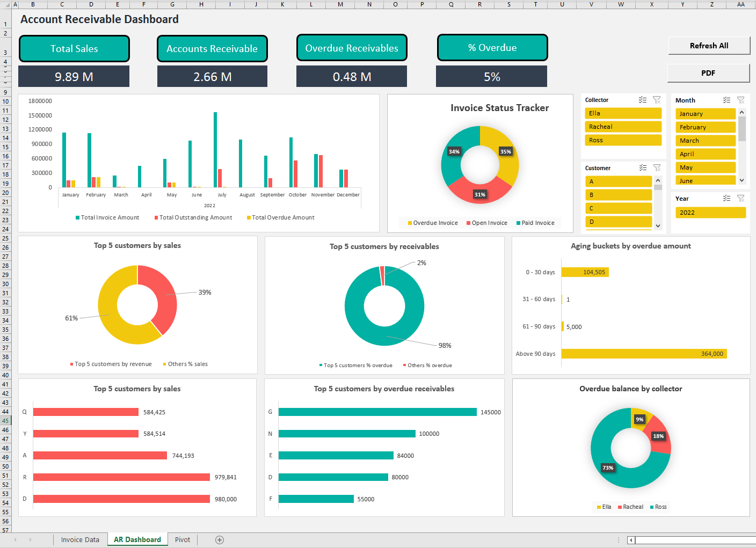Click the PDF export button
This screenshot has height=548, width=756.
coord(708,72)
